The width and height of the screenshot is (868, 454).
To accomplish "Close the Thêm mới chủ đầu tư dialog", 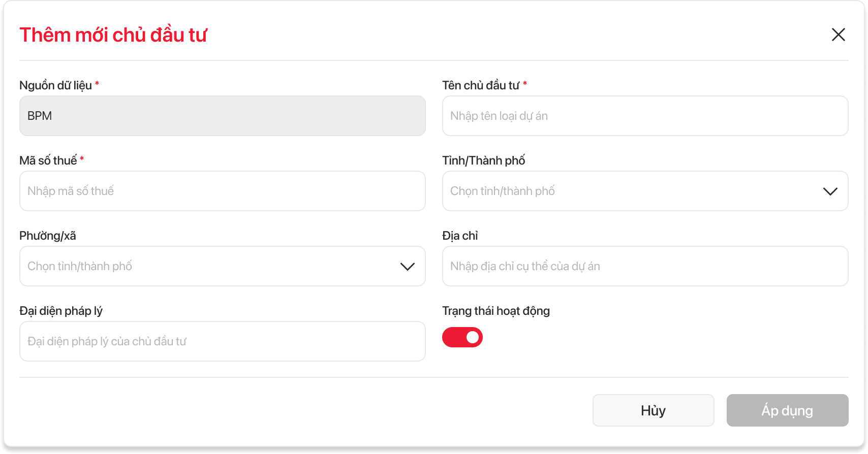I will click(838, 35).
